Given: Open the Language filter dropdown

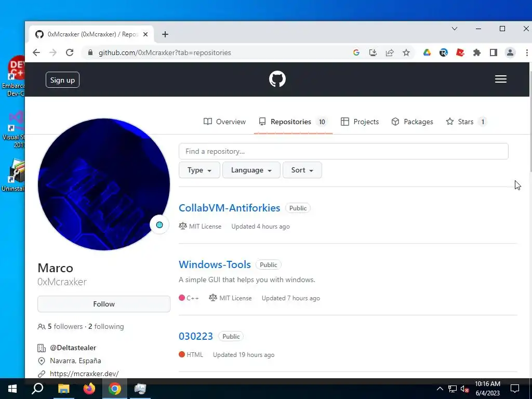Looking at the screenshot, I should pos(251,170).
